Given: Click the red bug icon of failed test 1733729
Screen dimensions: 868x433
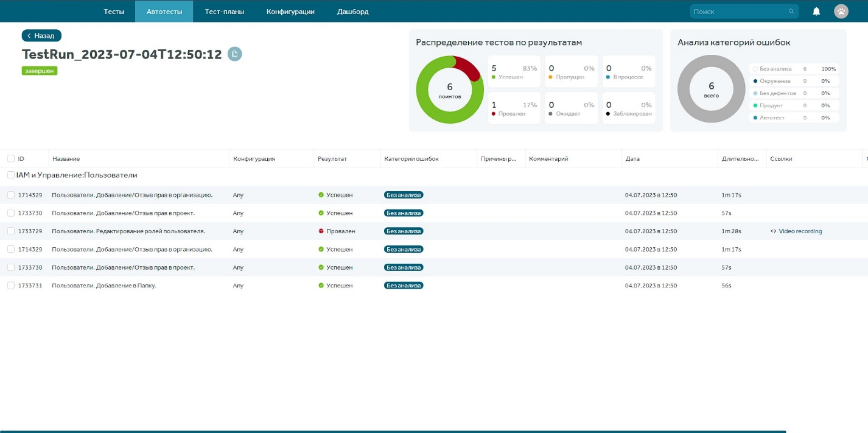Looking at the screenshot, I should (321, 231).
